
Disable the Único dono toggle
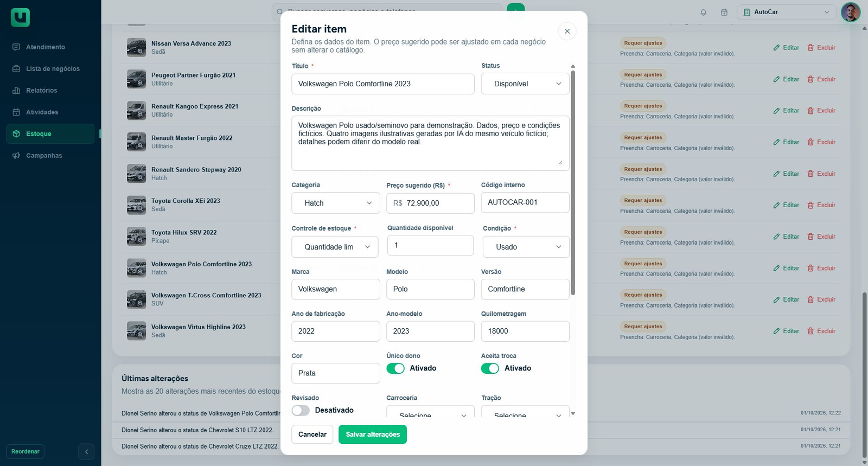(395, 368)
